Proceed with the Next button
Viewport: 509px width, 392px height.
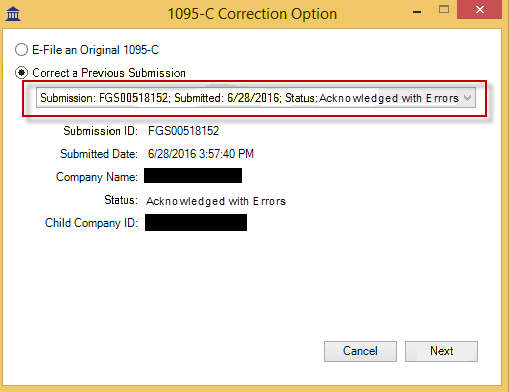(441, 351)
